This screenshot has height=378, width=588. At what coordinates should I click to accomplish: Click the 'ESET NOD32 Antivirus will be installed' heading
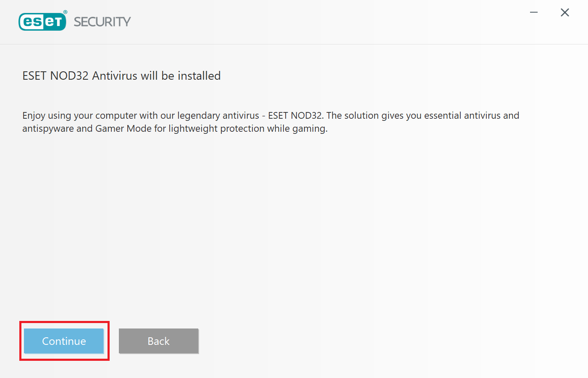tap(121, 76)
